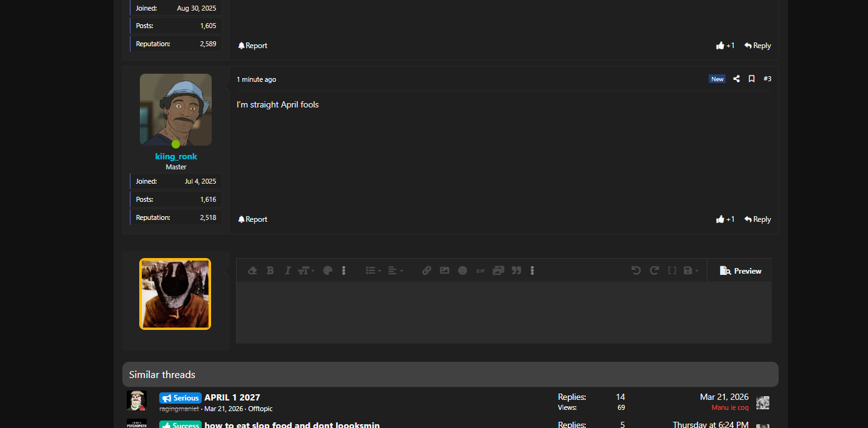Expand the list style dropdown
Screen dimensions: 868x428
[372, 271]
